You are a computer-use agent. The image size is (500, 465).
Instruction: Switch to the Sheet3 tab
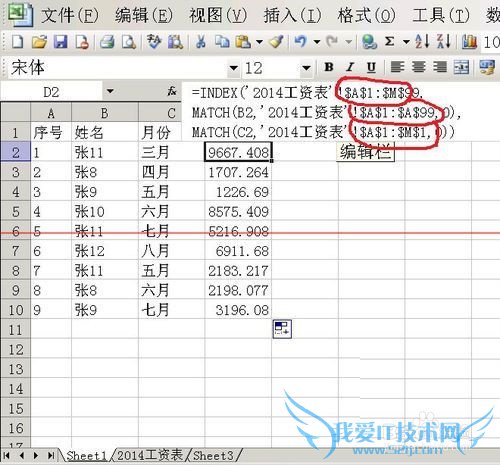213,455
